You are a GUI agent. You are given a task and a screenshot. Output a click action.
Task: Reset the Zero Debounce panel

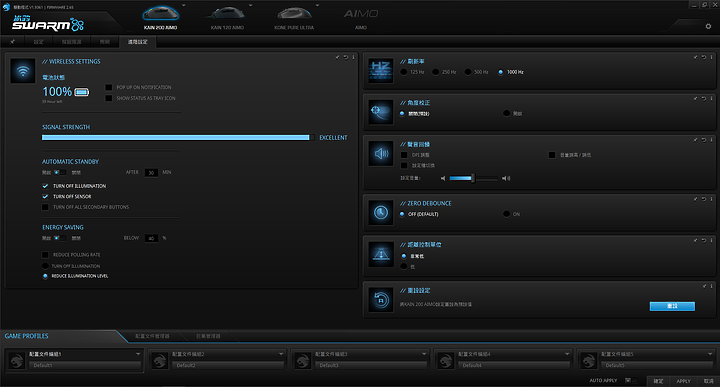click(x=703, y=199)
